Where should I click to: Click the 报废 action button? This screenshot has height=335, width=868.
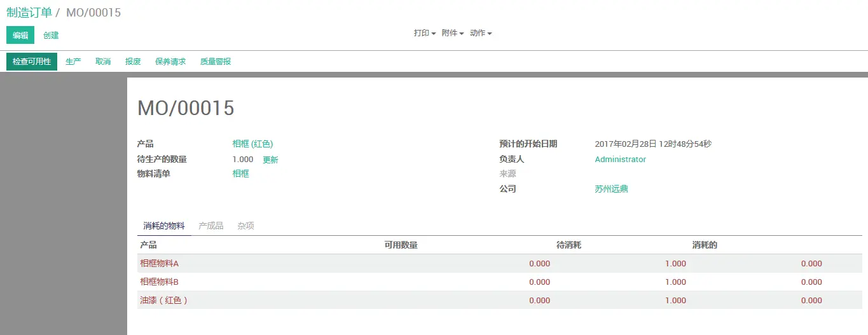click(x=133, y=62)
